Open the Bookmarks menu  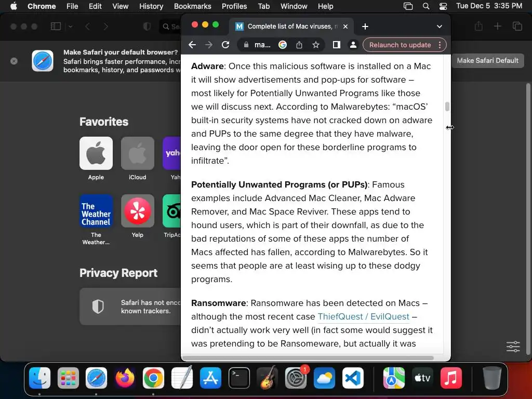coord(192,6)
